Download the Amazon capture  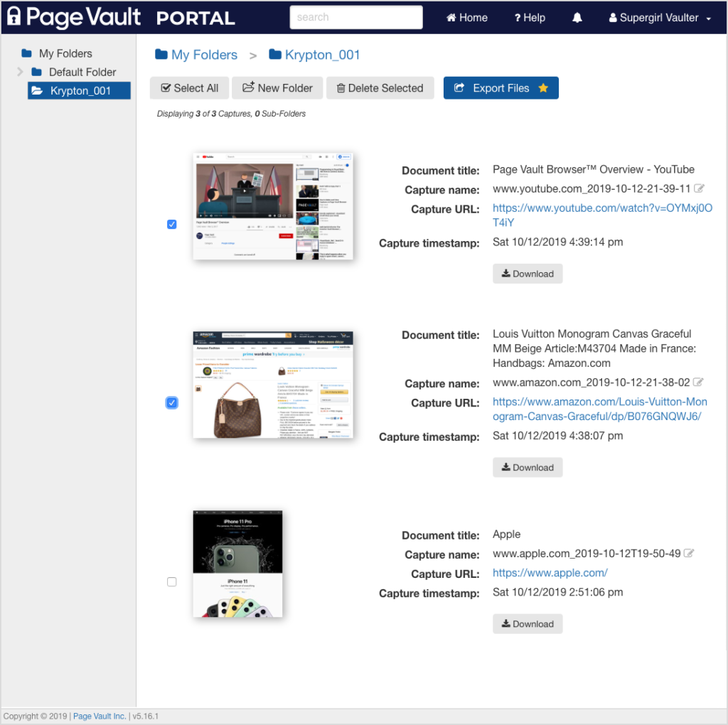[528, 467]
